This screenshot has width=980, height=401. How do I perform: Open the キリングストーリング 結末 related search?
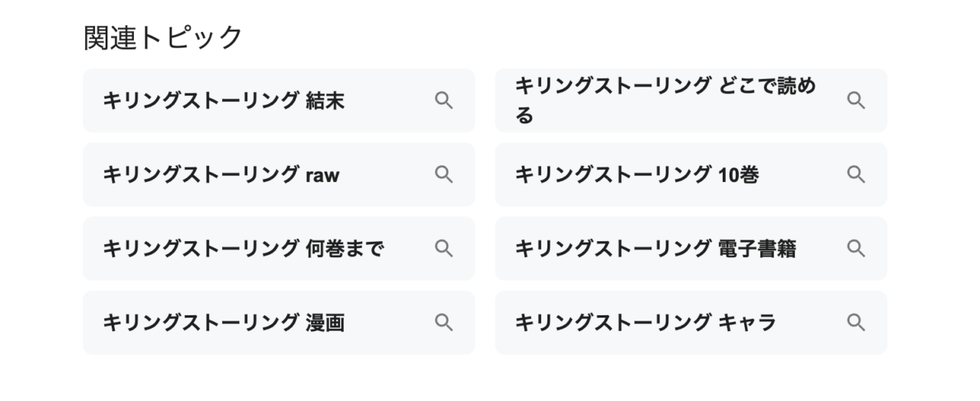[224, 101]
